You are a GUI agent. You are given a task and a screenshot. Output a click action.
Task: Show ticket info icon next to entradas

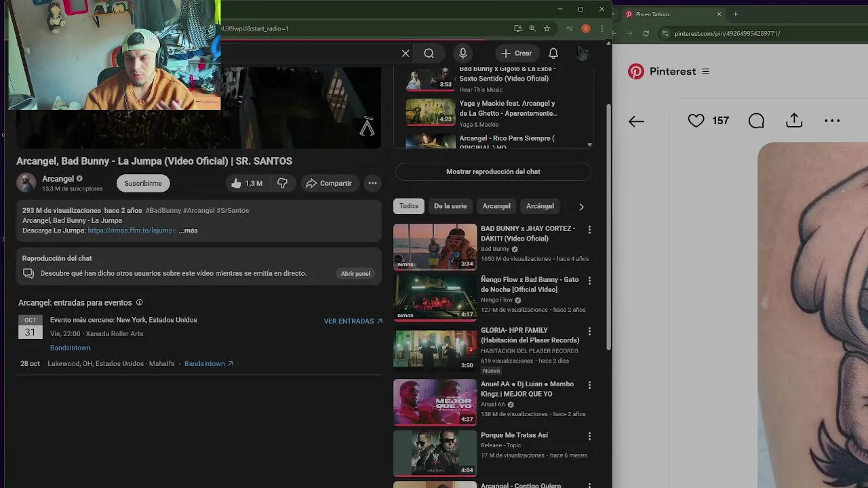coord(140,303)
